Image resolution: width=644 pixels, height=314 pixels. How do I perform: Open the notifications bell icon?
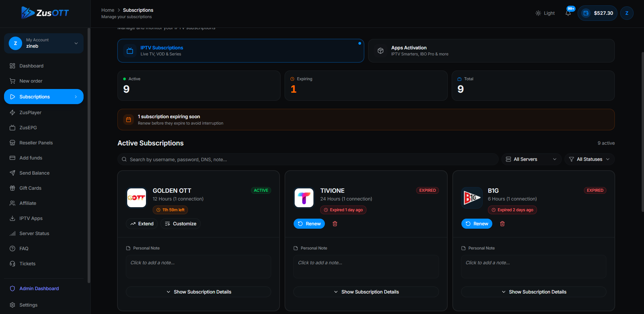click(568, 13)
